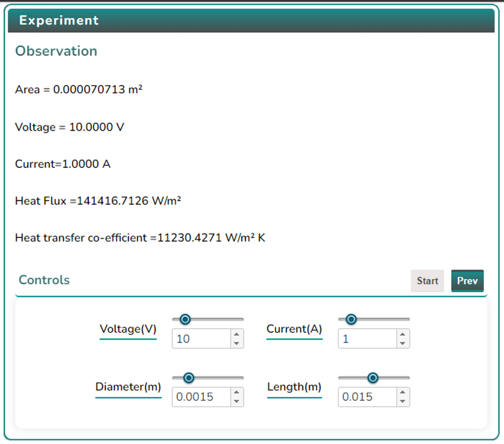504x444 pixels.
Task: Increment Current with the up arrow
Action: pyautogui.click(x=403, y=335)
